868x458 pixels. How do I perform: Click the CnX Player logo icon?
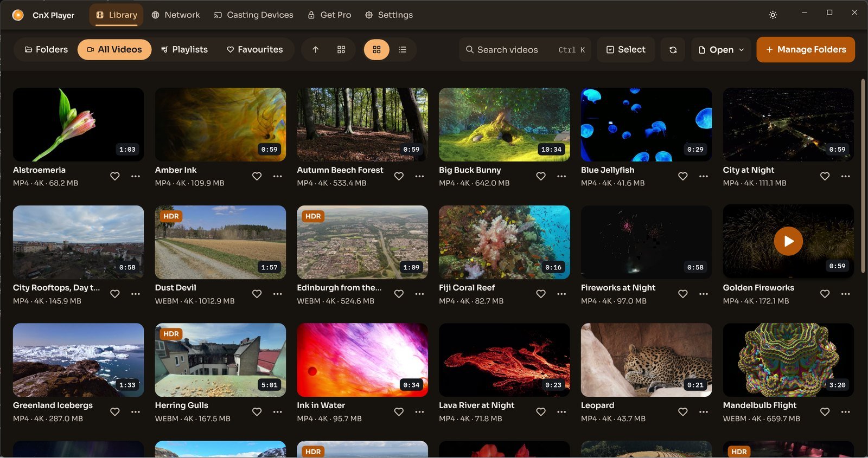click(18, 15)
